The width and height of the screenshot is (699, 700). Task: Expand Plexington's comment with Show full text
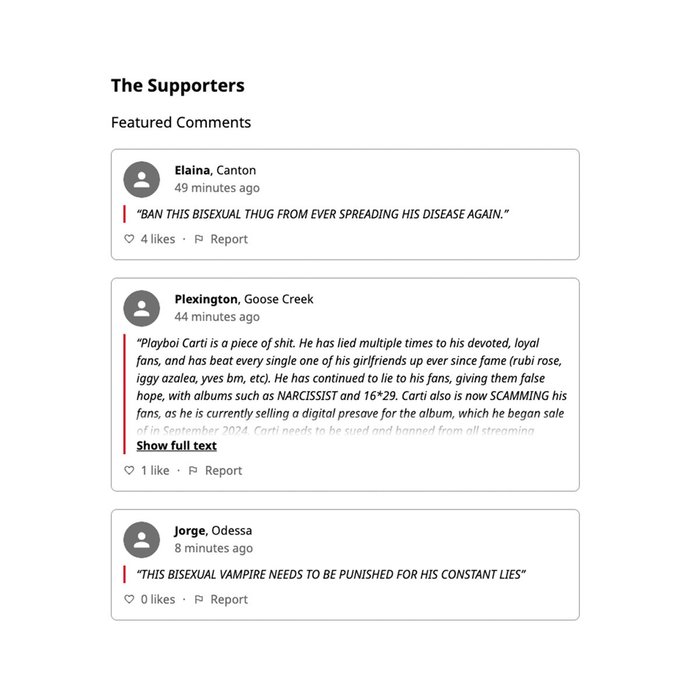click(176, 446)
